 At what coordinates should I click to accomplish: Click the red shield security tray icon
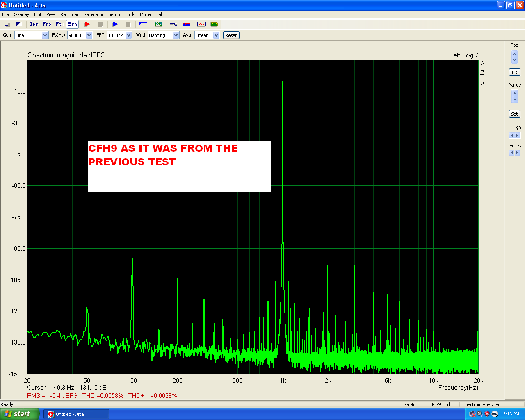[x=487, y=414]
